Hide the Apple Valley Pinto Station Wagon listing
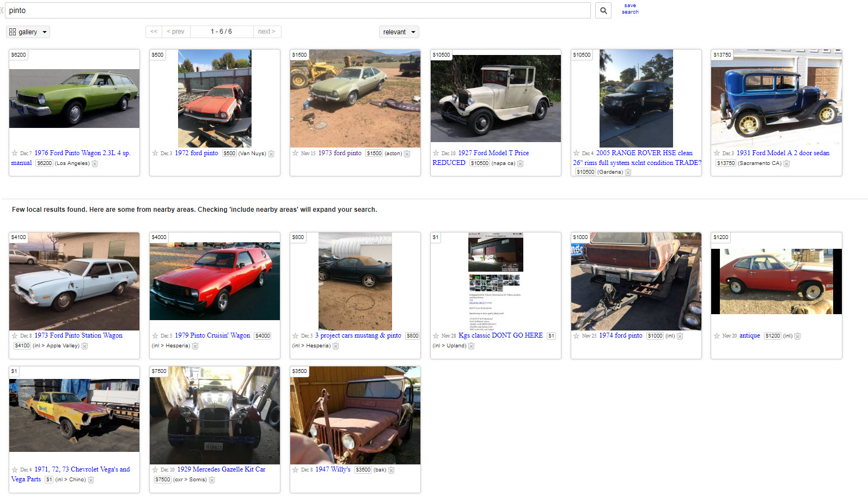The height and width of the screenshot is (496, 868). (x=84, y=346)
